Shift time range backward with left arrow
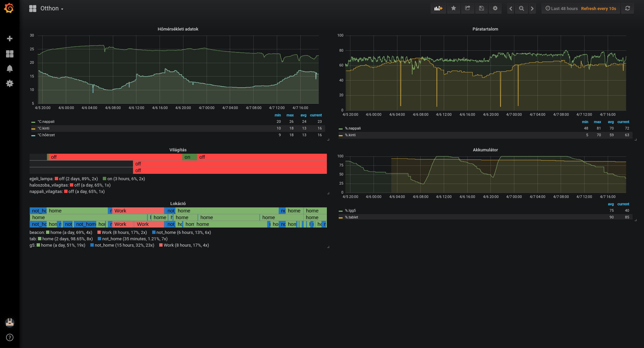 pos(511,9)
